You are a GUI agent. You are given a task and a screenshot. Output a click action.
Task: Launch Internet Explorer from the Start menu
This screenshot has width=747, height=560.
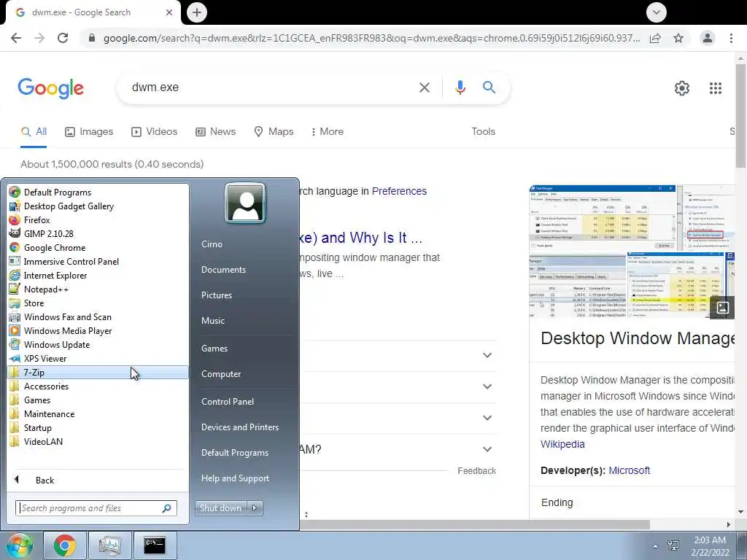pos(98,275)
